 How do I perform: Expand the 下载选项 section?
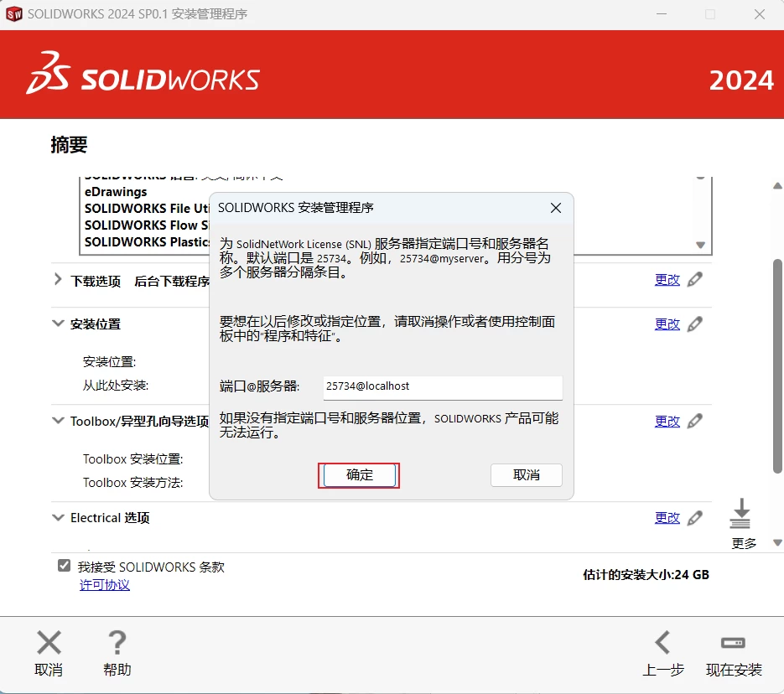tap(58, 280)
